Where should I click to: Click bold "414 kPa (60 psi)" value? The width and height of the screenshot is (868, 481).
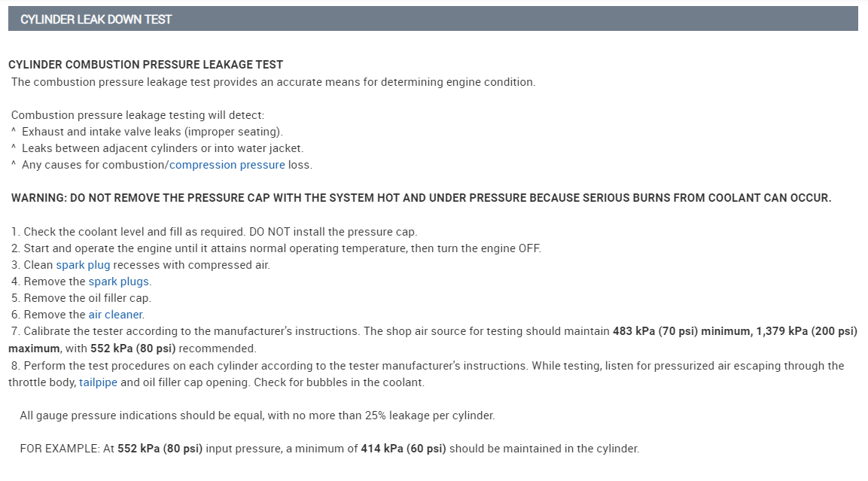click(x=404, y=449)
